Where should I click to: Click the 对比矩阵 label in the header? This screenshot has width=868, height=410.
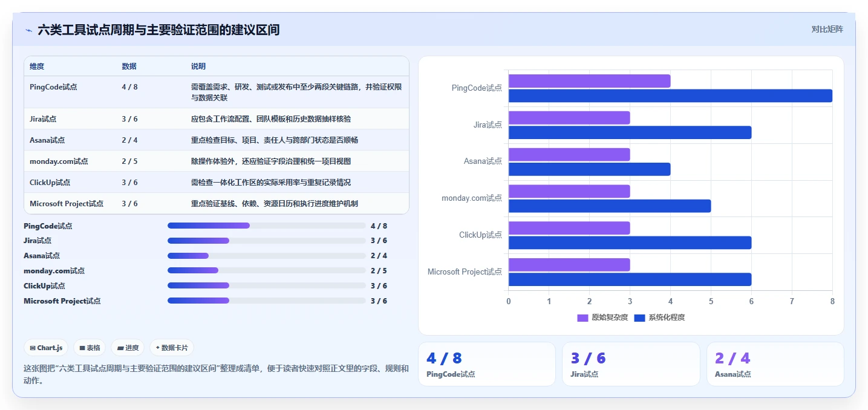coord(827,29)
